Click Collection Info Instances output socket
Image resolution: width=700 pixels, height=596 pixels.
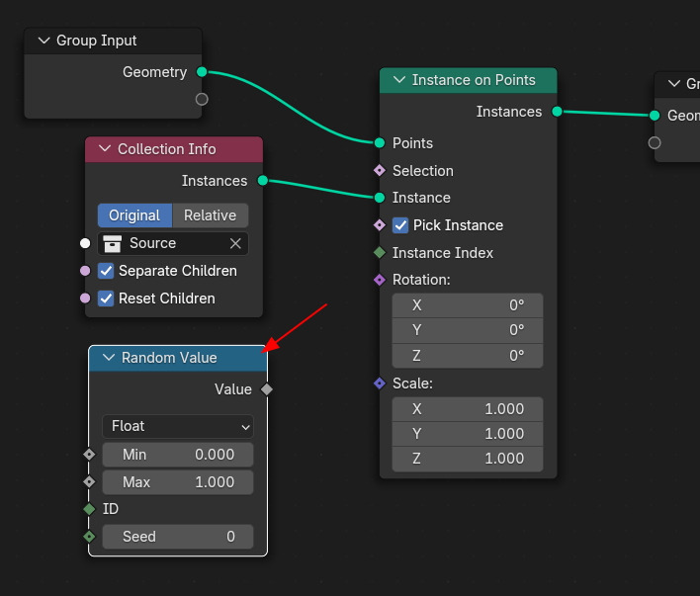pyautogui.click(x=263, y=180)
